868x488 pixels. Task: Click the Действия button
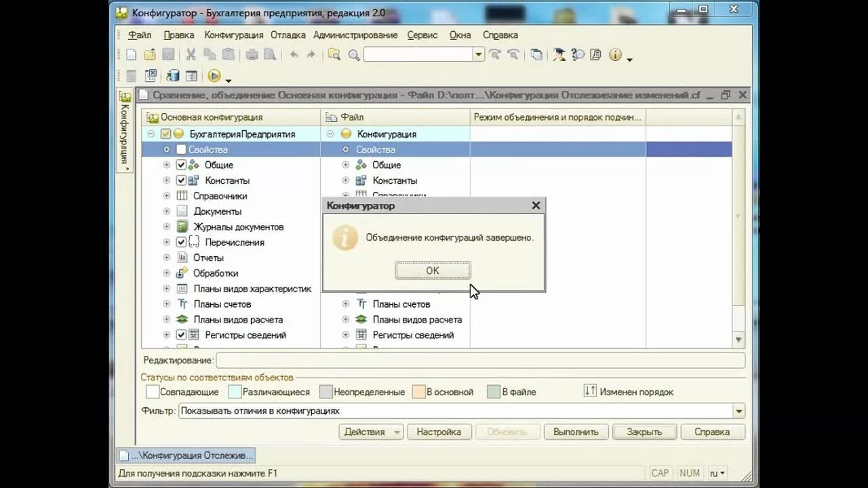click(371, 432)
